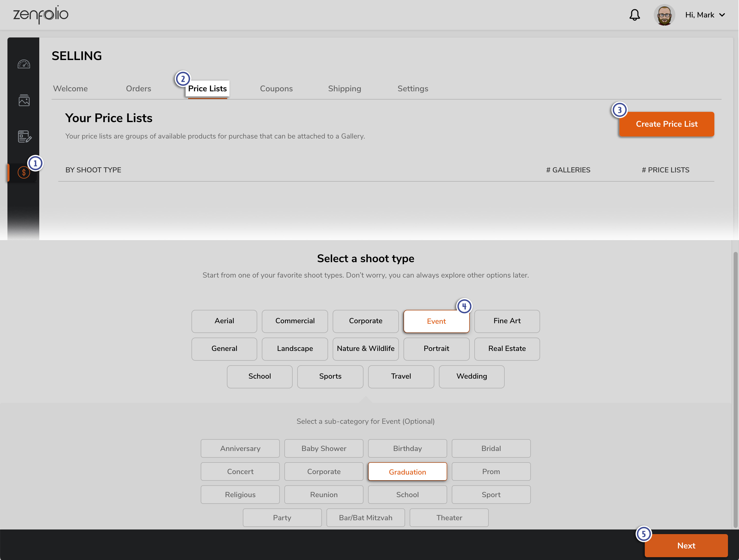Select the Fine Art shoot type

[507, 321]
